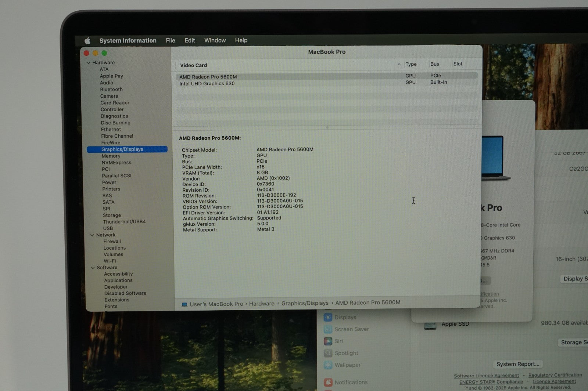
Task: Select FireWire in the sidebar
Action: [111, 142]
